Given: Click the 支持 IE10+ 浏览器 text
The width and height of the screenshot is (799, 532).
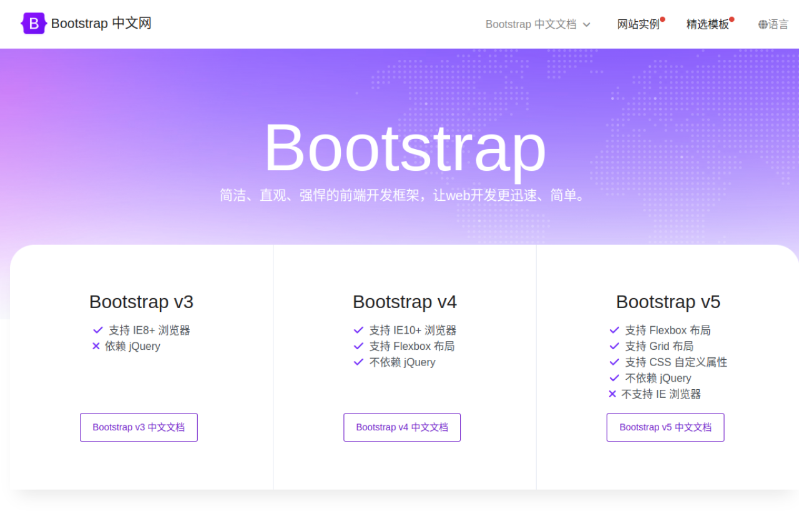Looking at the screenshot, I should coord(413,331).
